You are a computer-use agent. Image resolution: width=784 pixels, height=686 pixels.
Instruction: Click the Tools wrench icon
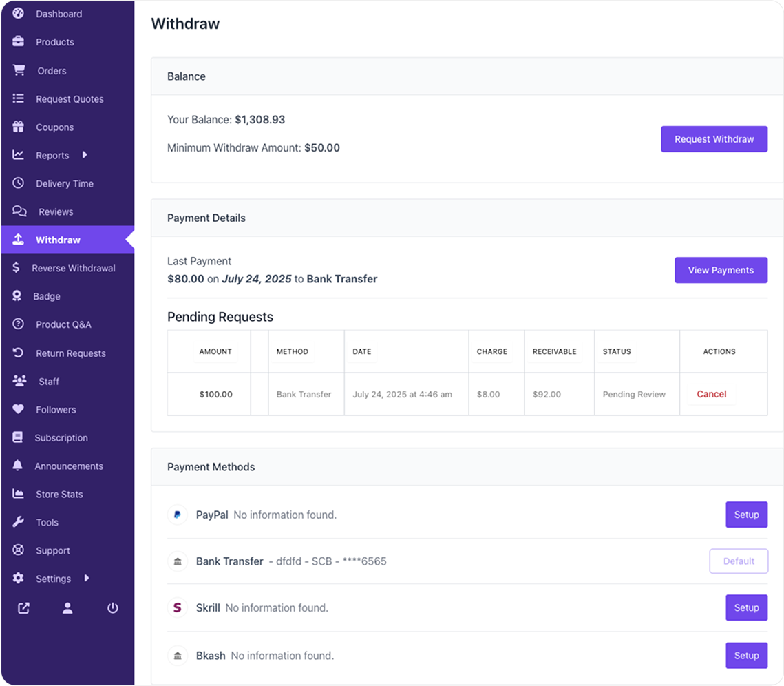pos(19,522)
